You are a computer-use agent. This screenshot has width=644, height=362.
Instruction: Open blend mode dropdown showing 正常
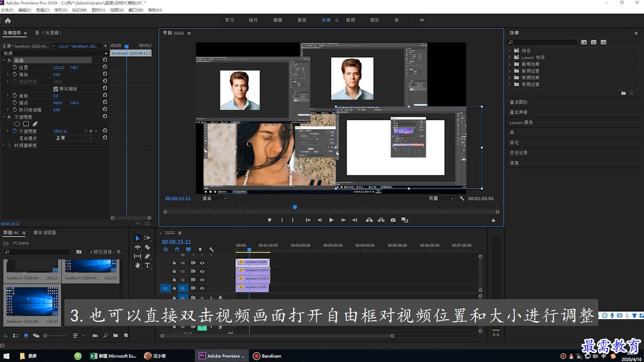coord(73,138)
